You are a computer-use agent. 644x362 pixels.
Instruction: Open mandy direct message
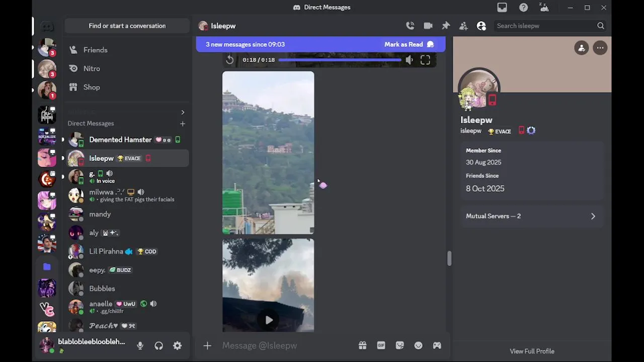click(x=127, y=214)
